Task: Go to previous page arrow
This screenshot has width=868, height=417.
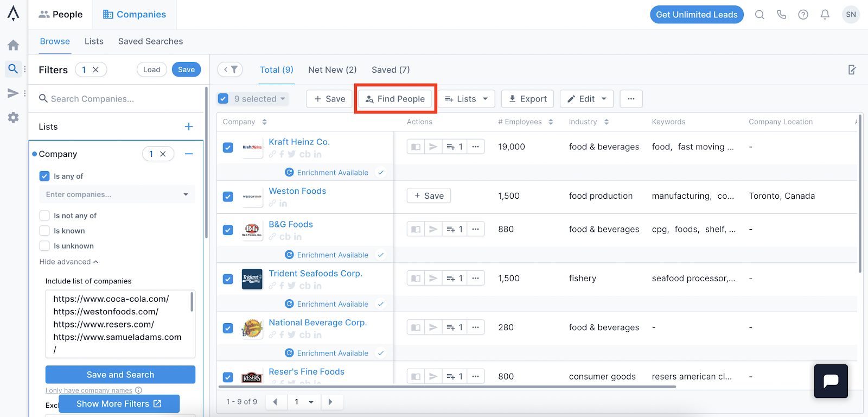Action: coord(275,402)
